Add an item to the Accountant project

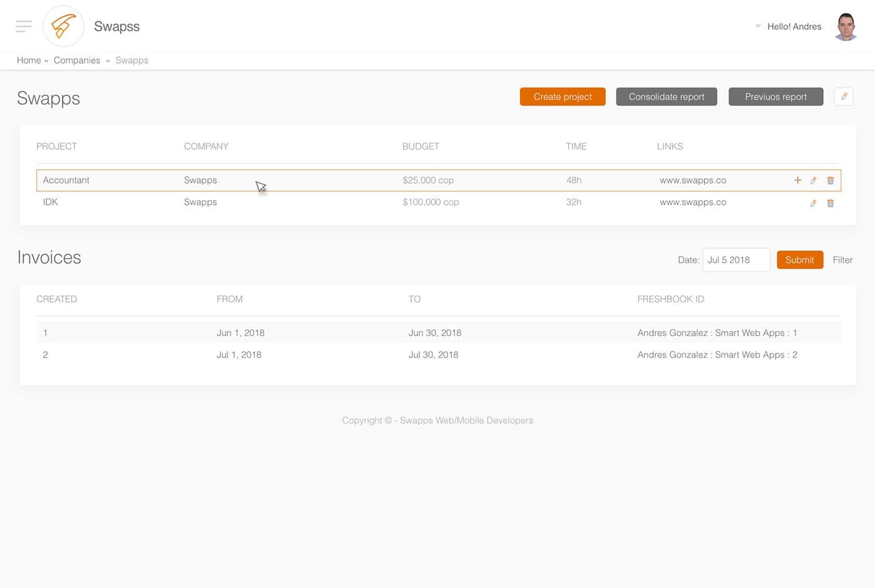tap(797, 180)
